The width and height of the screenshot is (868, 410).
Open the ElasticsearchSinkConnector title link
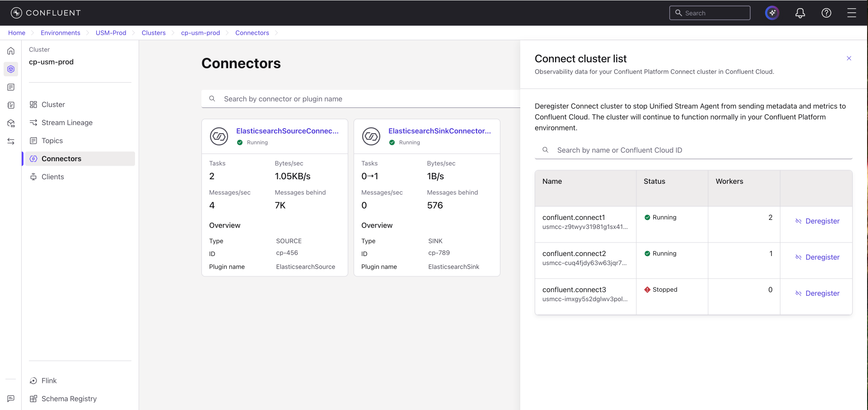click(x=439, y=131)
